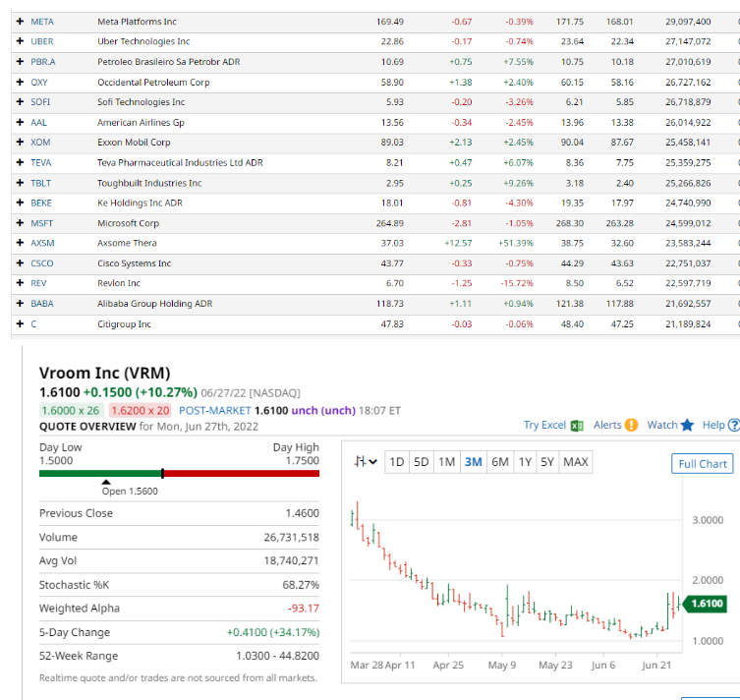This screenshot has height=700, width=740.
Task: Expand the REV row plus icon
Action: pyautogui.click(x=20, y=283)
